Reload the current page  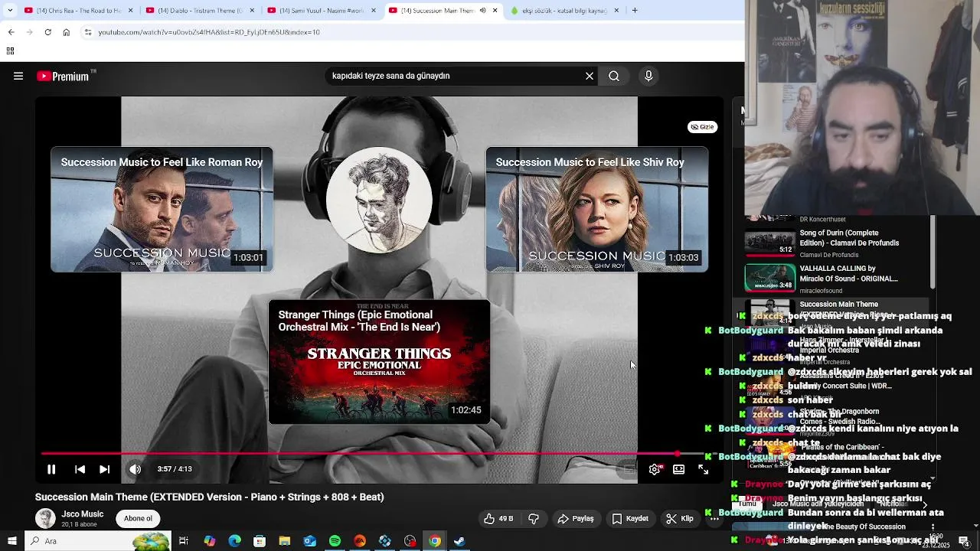(x=47, y=32)
